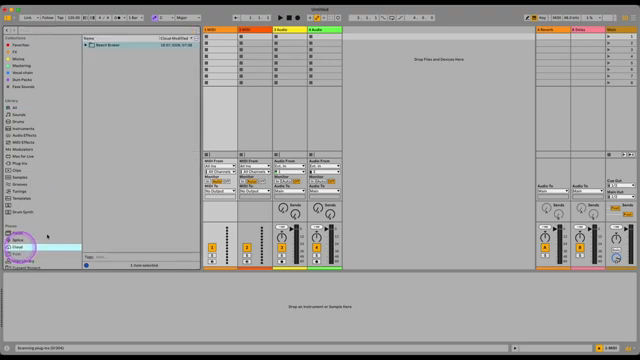The image size is (640, 360).
Task: Select Splice in Places
Action: pos(18,240)
